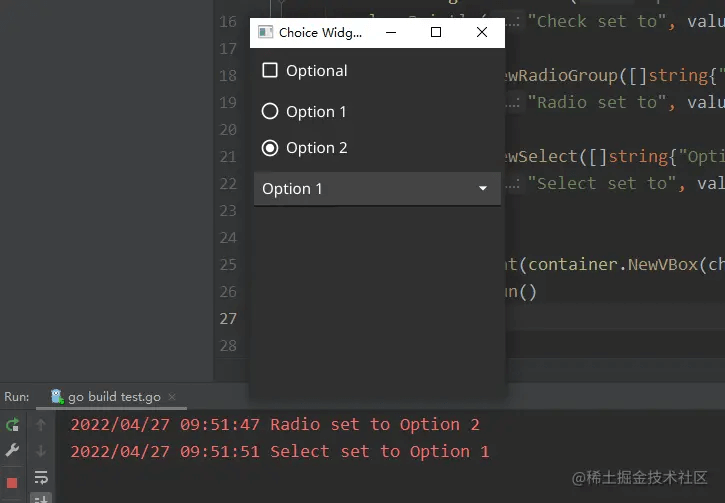Select the Option 2 radio button
Image resolution: width=725 pixels, height=503 pixels.
270,148
